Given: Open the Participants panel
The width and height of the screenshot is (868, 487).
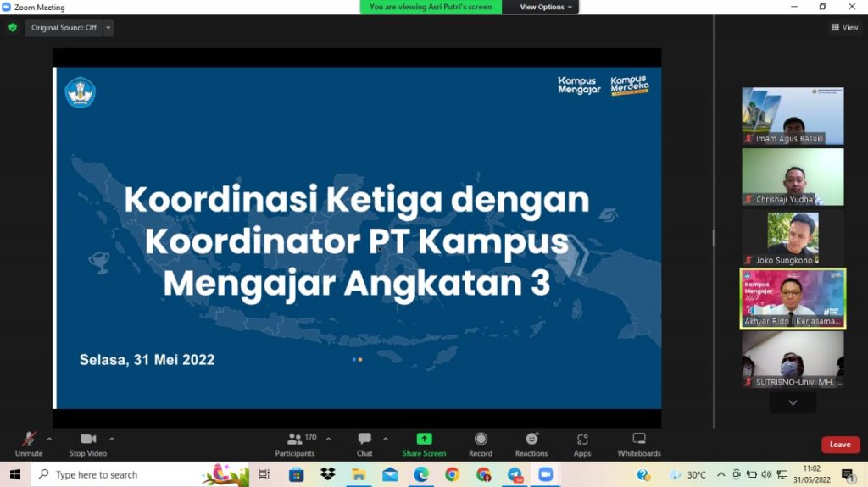Looking at the screenshot, I should [294, 443].
